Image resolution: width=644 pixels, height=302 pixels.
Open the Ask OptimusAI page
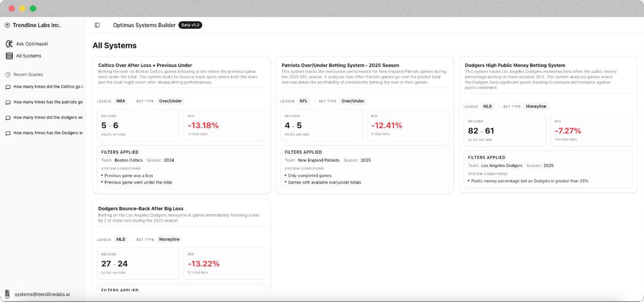32,44
